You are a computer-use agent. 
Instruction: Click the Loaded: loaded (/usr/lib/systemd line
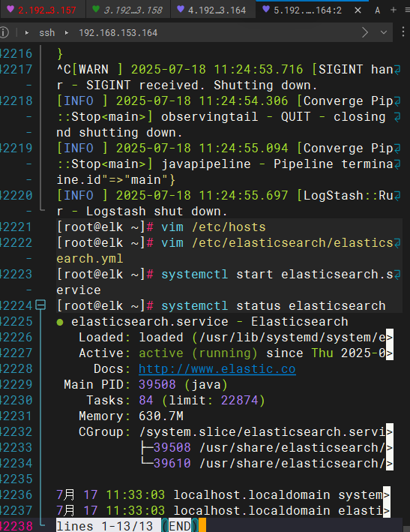click(236, 337)
